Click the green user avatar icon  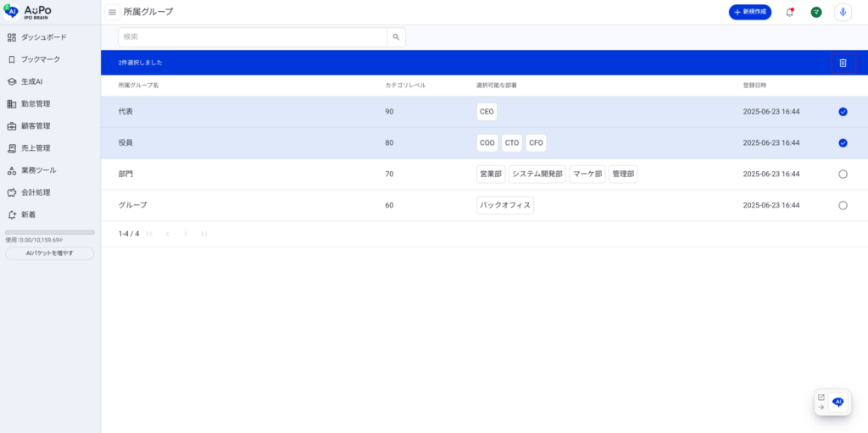(816, 12)
